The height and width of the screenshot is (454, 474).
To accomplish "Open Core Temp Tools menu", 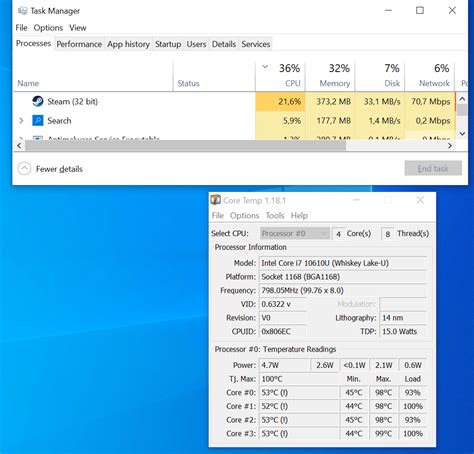I will tap(275, 215).
